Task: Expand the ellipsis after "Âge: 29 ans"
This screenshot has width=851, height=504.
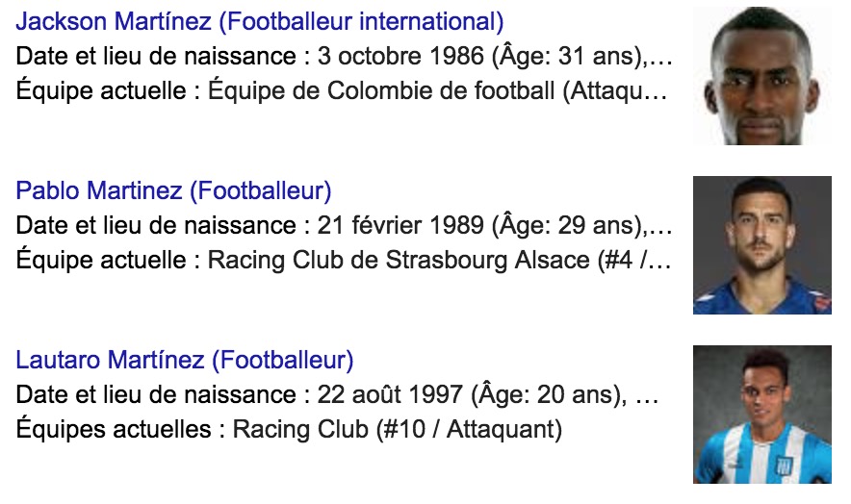Action: 660,226
